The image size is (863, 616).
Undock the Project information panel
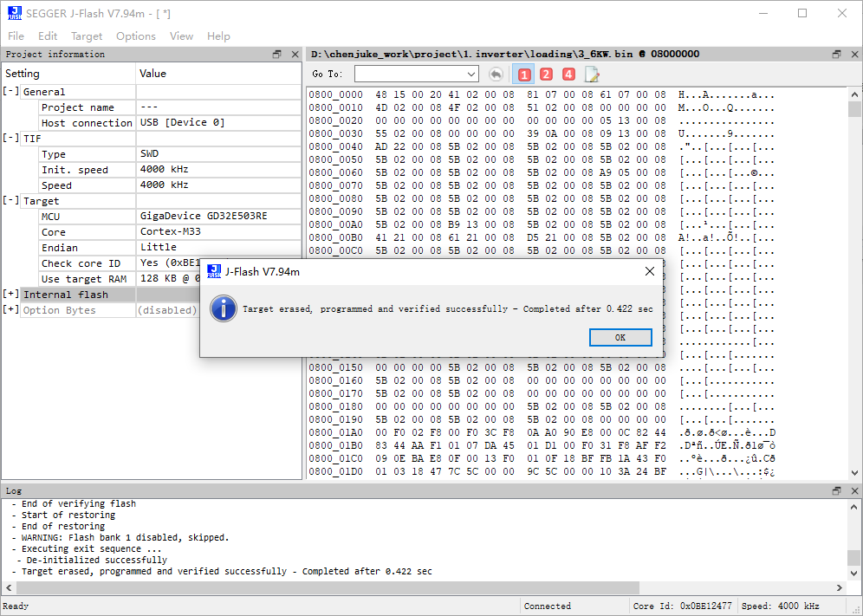click(277, 54)
